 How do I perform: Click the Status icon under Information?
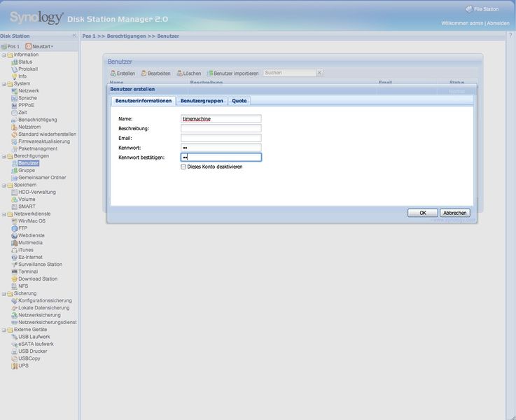point(14,62)
